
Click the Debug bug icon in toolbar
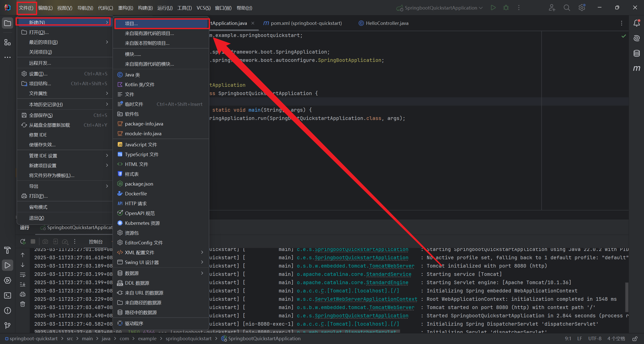pos(506,8)
